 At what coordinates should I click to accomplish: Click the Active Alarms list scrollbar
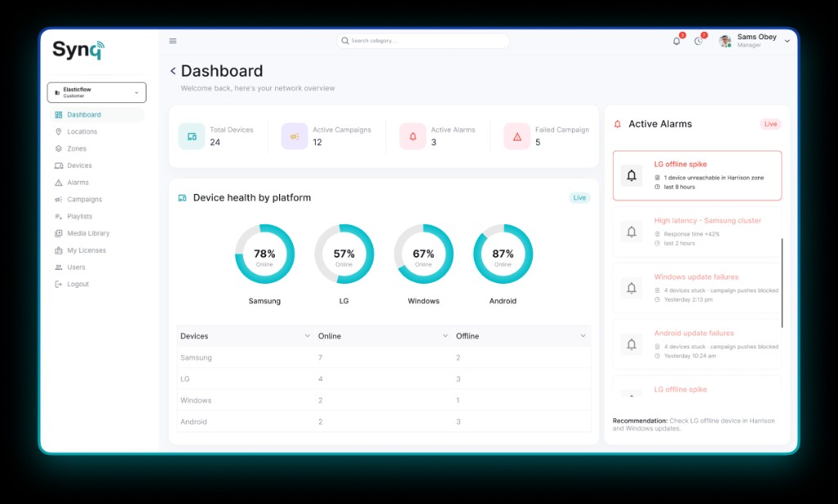[782, 283]
